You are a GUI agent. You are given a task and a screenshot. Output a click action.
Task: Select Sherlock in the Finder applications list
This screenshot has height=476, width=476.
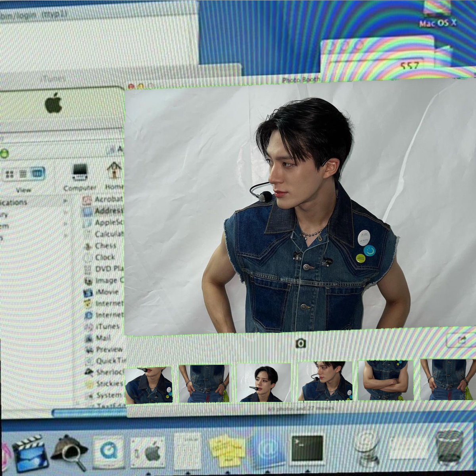104,372
